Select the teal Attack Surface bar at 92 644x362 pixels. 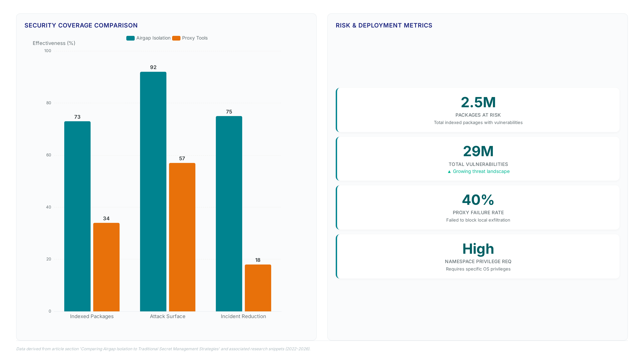pyautogui.click(x=153, y=191)
